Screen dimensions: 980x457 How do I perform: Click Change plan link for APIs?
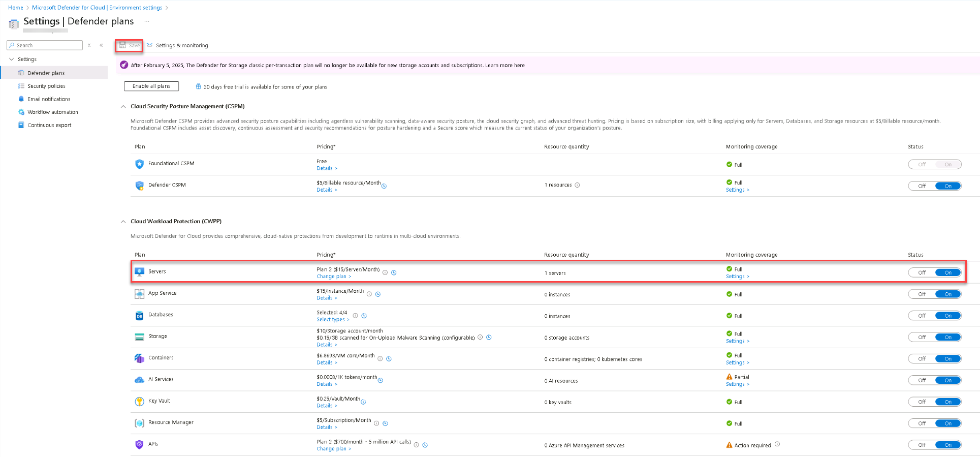(x=334, y=449)
